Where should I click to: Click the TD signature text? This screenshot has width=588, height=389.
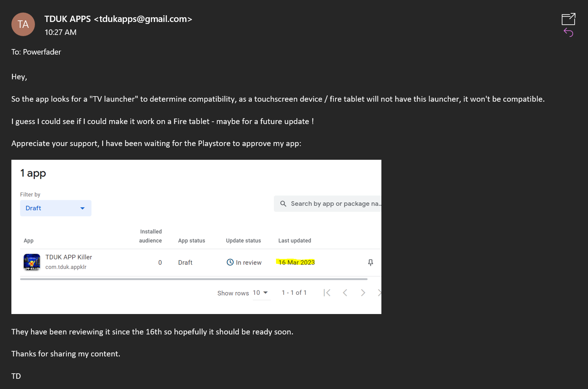point(16,376)
